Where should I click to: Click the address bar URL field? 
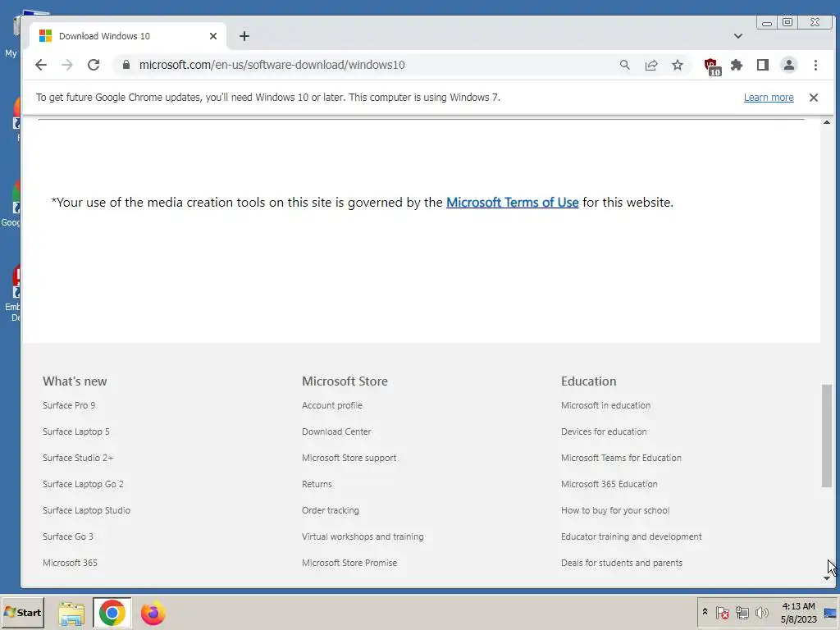pyautogui.click(x=375, y=65)
